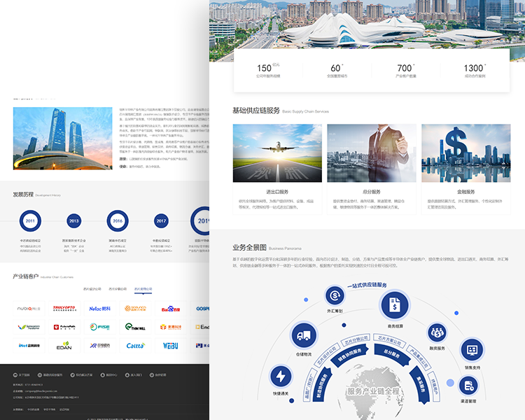Click the 仓储物流 truck icon

coord(304,335)
